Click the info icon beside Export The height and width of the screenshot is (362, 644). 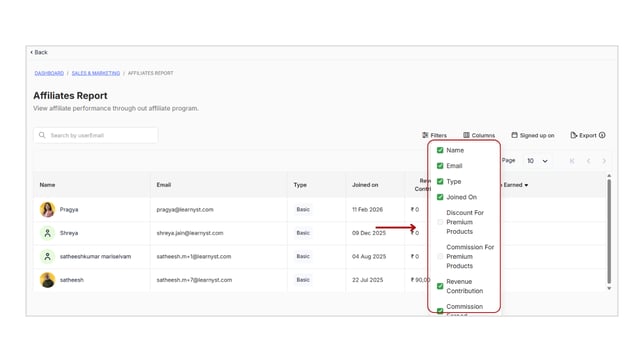pos(602,135)
